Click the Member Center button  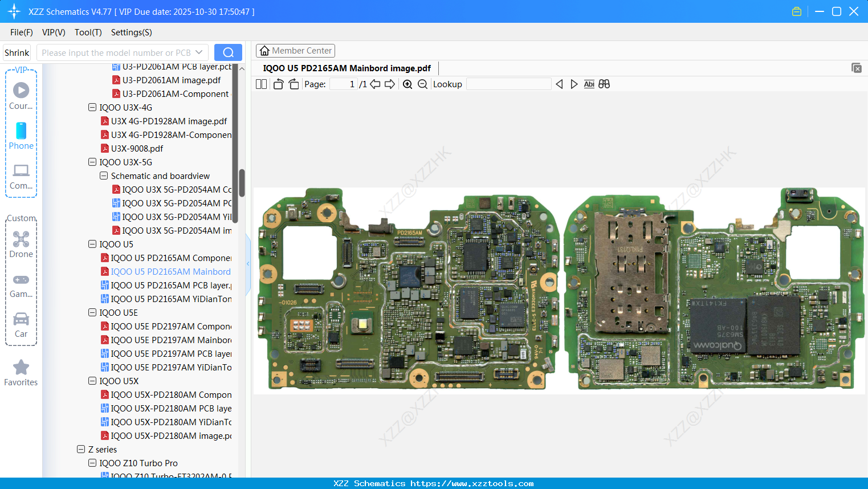(x=295, y=50)
